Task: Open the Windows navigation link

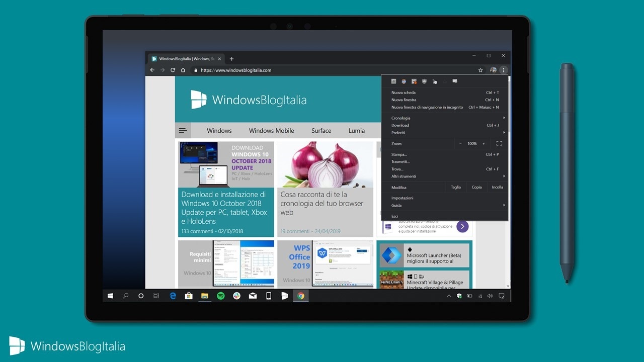Action: click(x=219, y=131)
